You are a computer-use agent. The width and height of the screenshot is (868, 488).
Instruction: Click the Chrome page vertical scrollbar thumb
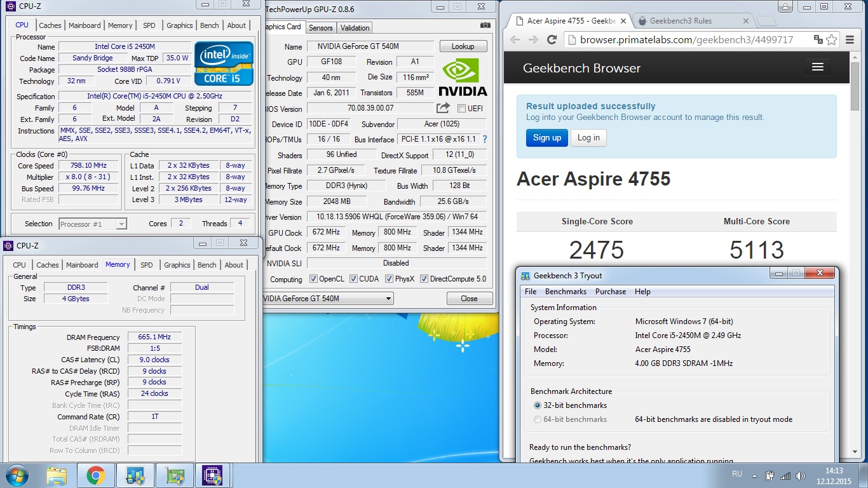tap(854, 86)
